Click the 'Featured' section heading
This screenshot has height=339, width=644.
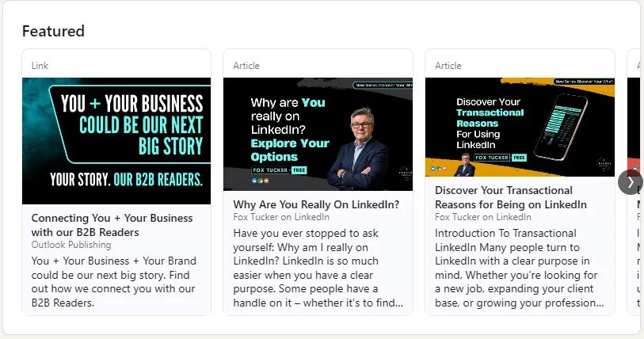53,31
